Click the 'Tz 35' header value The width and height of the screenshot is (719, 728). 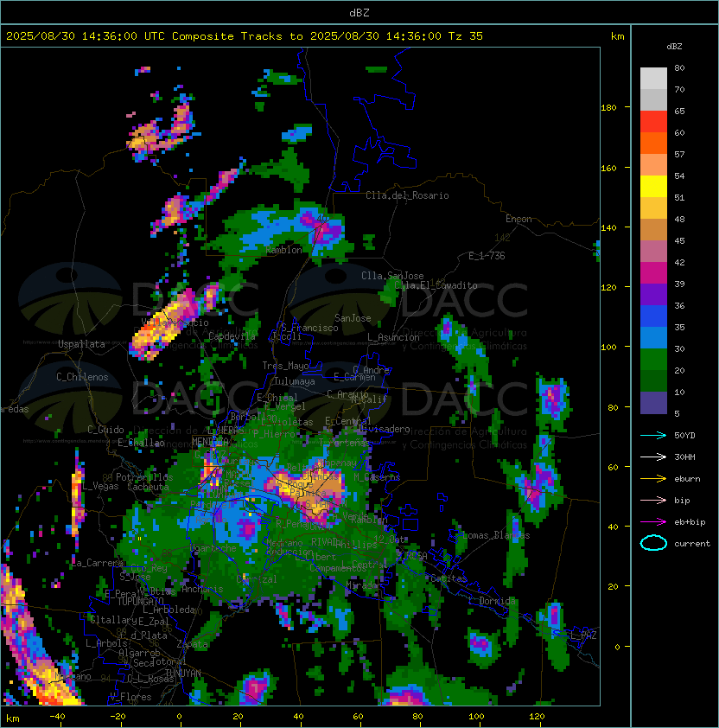(x=466, y=36)
